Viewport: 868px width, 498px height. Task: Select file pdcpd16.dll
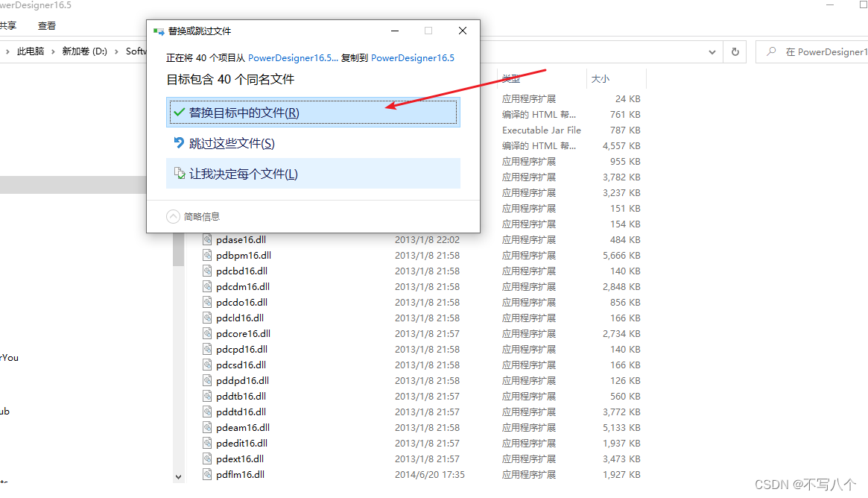(x=242, y=350)
